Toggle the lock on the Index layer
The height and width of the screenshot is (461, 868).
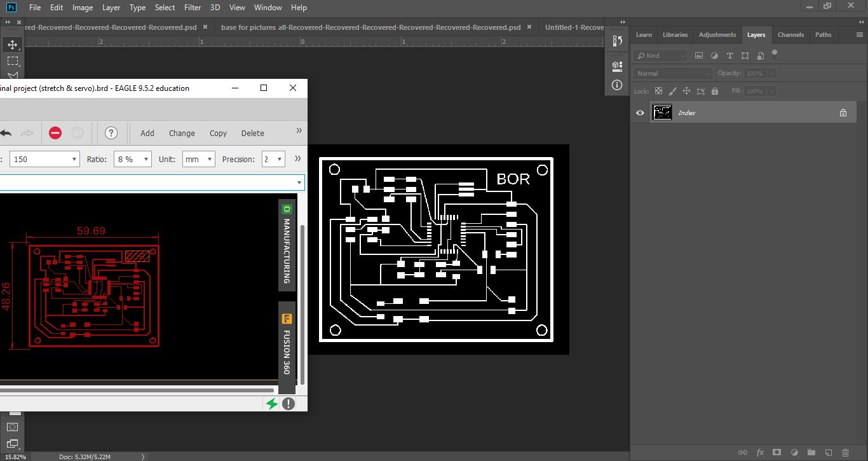[x=843, y=113]
